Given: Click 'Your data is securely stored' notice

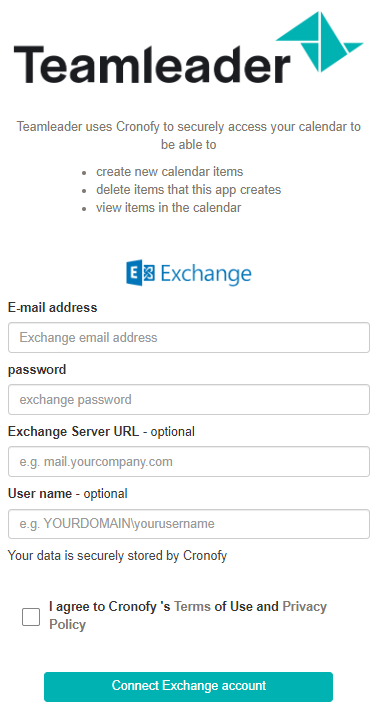Looking at the screenshot, I should (x=117, y=556).
